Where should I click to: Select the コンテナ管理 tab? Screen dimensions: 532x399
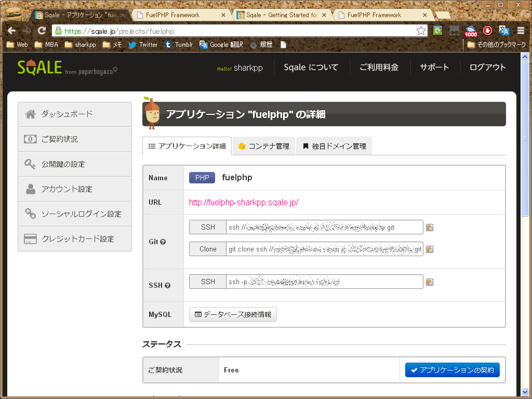click(x=264, y=146)
